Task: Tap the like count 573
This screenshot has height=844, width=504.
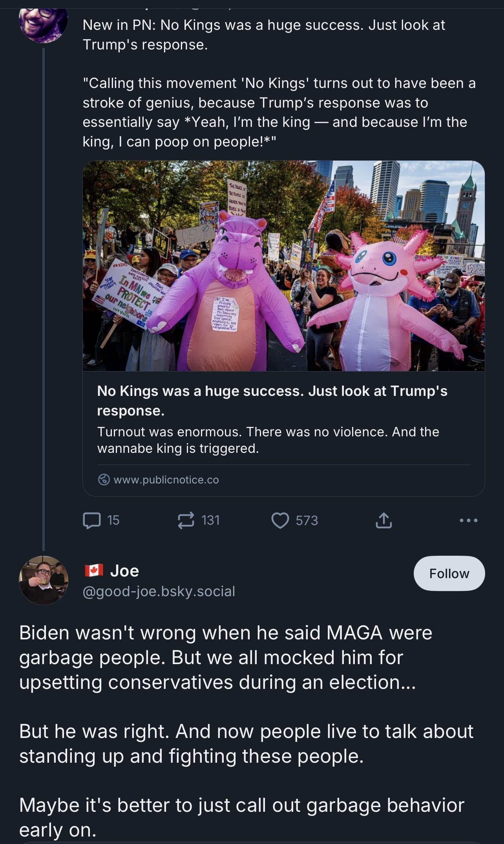Action: point(307,520)
